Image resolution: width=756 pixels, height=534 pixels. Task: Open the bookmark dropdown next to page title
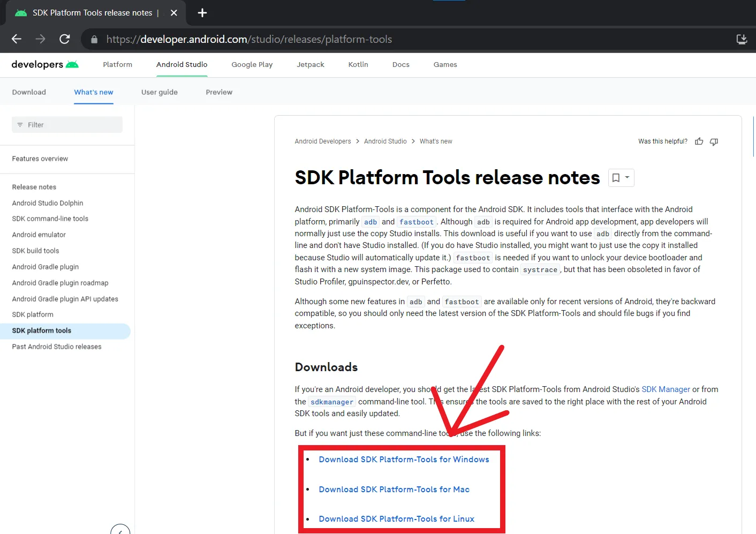[621, 178]
